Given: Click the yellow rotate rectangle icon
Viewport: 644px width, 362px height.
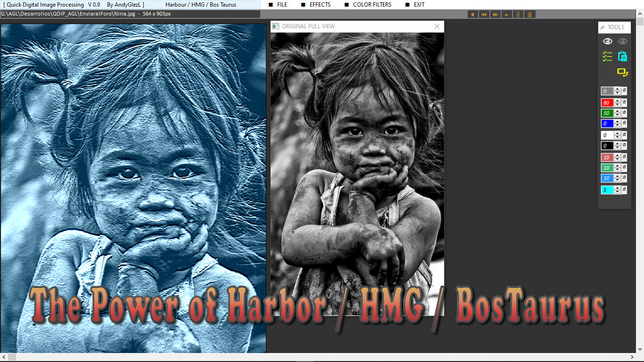Looking at the screenshot, I should 622,73.
